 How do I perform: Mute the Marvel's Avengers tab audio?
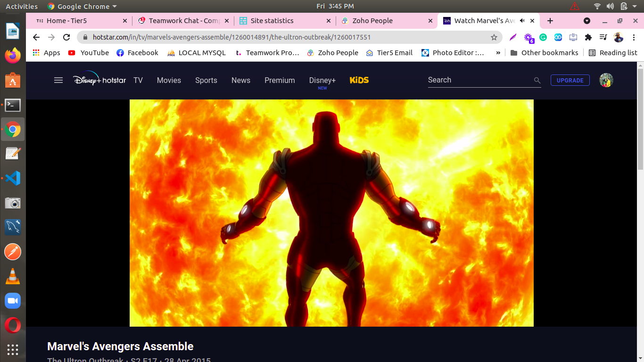tap(522, 21)
